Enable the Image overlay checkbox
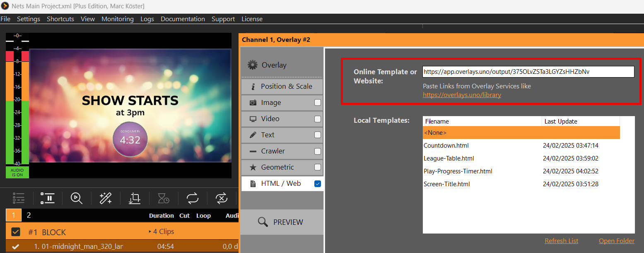This screenshot has height=253, width=644. [x=318, y=102]
